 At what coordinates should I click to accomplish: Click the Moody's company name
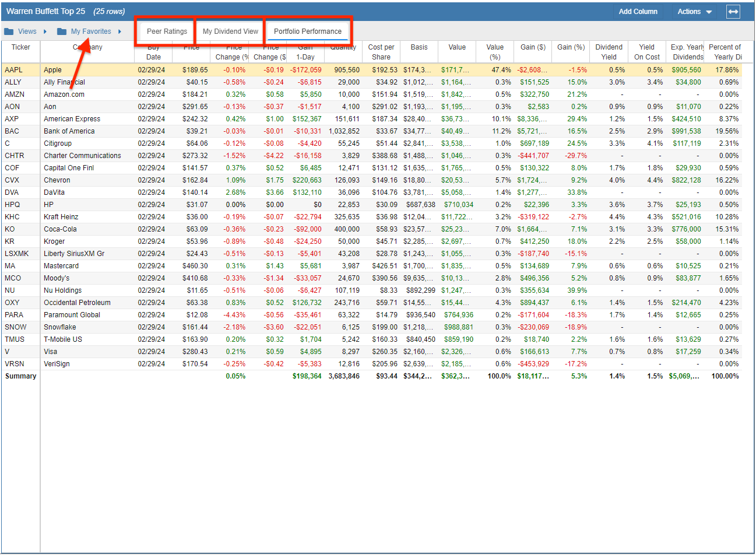57,278
